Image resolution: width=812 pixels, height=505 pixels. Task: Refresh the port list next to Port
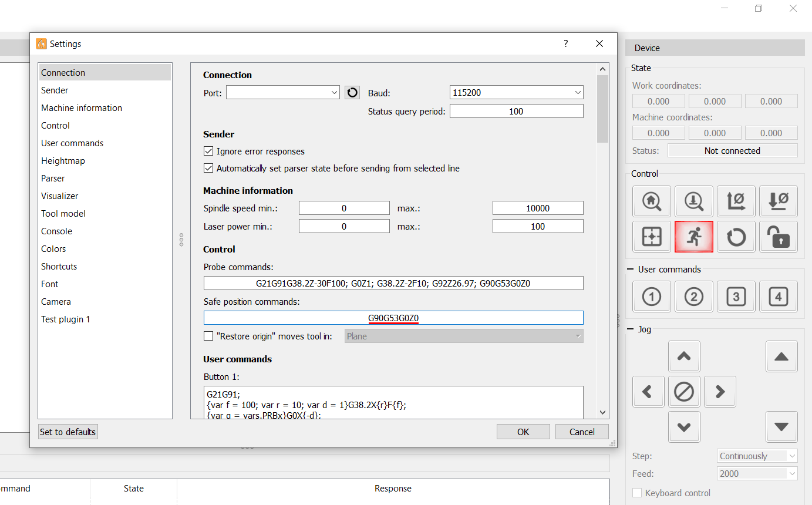point(352,93)
